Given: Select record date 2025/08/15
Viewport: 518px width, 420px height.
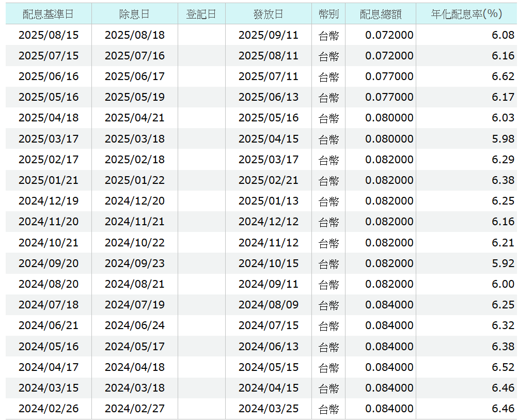Looking at the screenshot, I should 49,35.
